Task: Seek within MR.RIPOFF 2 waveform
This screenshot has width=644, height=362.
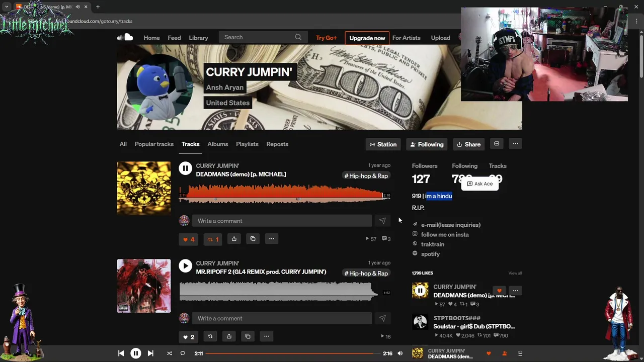Action: point(285,291)
